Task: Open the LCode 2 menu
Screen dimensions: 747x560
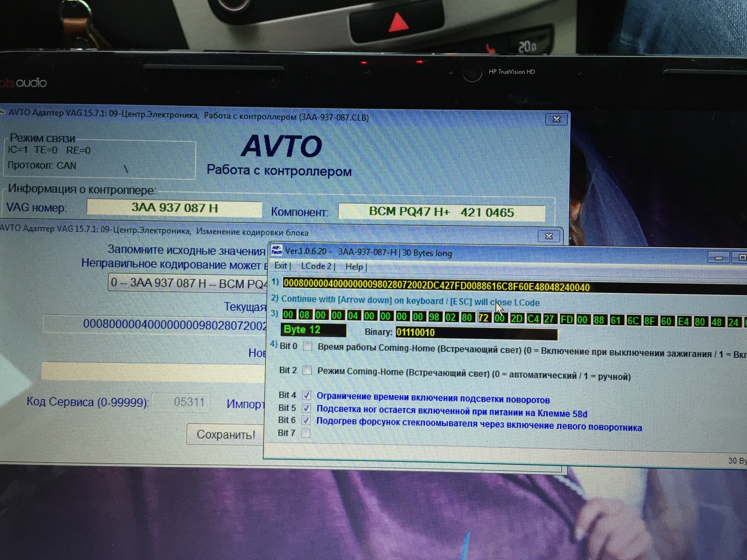Action: pyautogui.click(x=316, y=266)
